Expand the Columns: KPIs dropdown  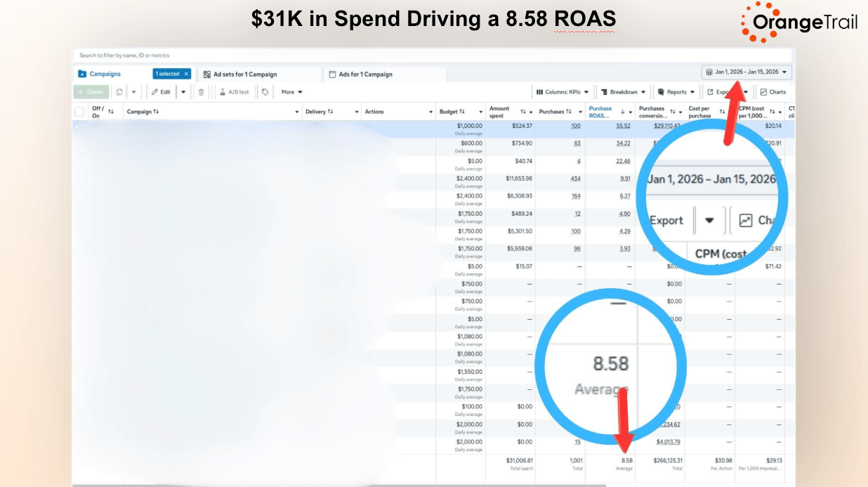(x=563, y=92)
